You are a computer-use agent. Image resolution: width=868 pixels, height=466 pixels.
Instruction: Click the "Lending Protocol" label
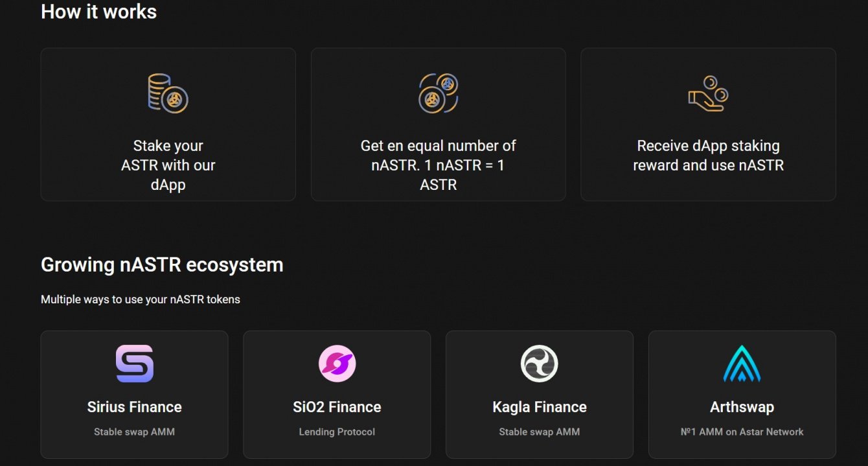tap(337, 432)
